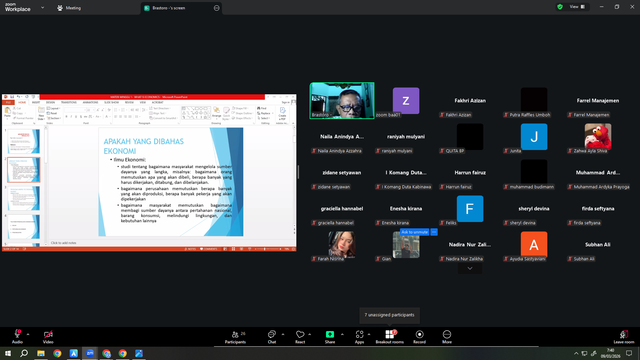Open the Windows notification center
The width and height of the screenshot is (640, 360).
coord(629,353)
